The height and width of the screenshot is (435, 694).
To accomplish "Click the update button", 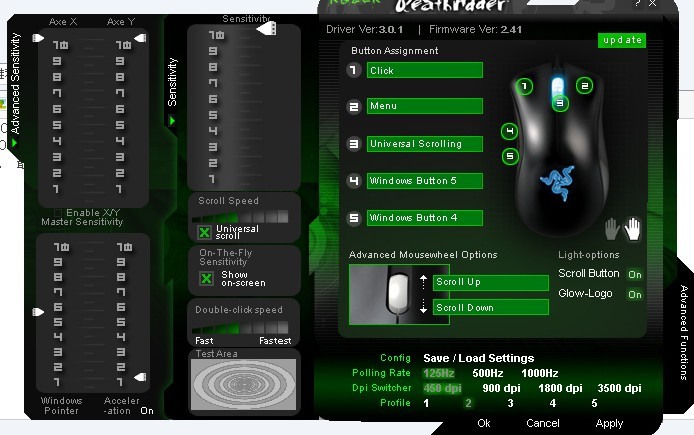I will pos(622,40).
